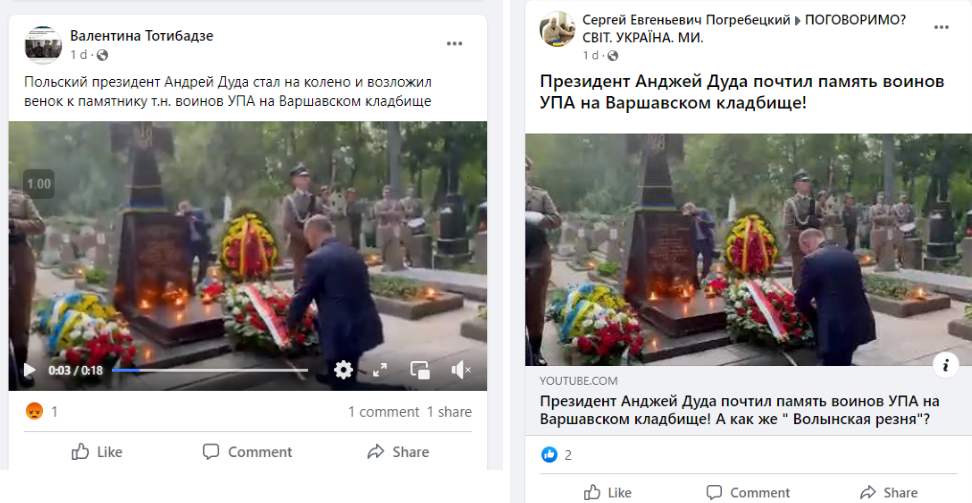View the angry reaction icon details
The height and width of the screenshot is (503, 972).
(x=34, y=411)
